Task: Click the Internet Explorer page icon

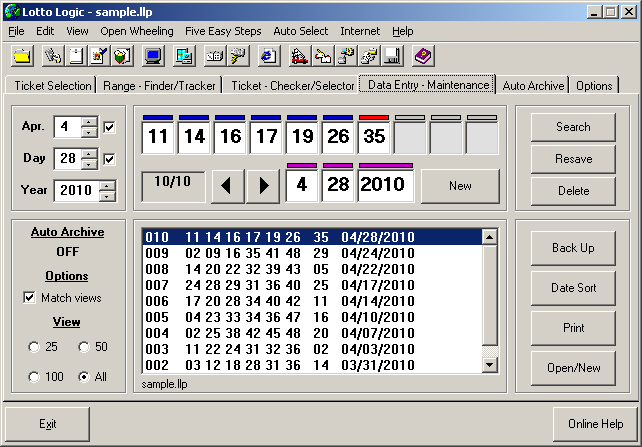Action: pos(269,56)
